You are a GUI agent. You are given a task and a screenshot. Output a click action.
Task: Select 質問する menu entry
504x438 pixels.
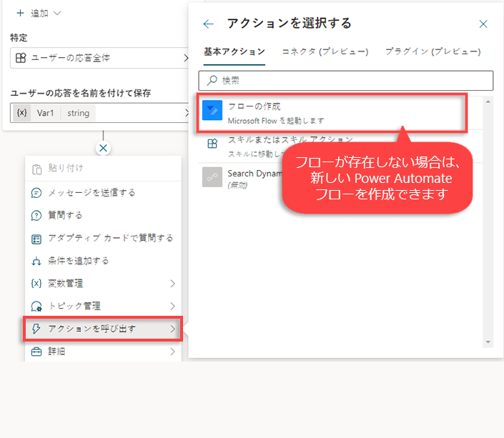point(103,215)
